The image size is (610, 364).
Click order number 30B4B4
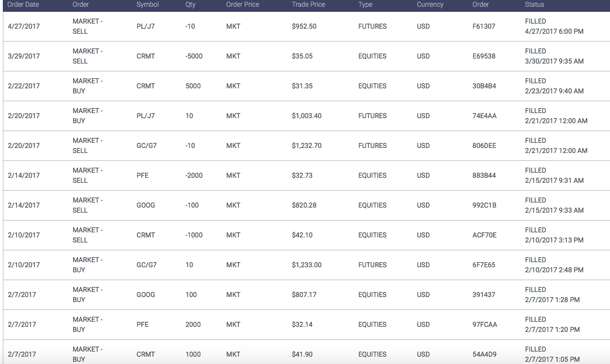point(485,86)
